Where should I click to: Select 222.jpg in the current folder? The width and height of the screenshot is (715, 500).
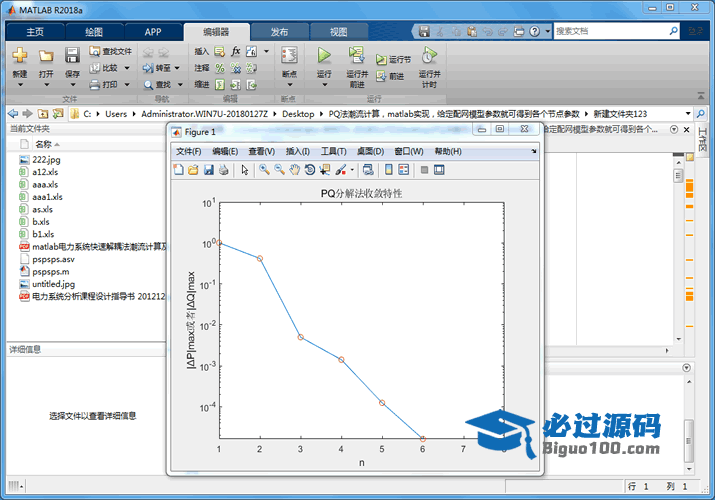click(46, 160)
